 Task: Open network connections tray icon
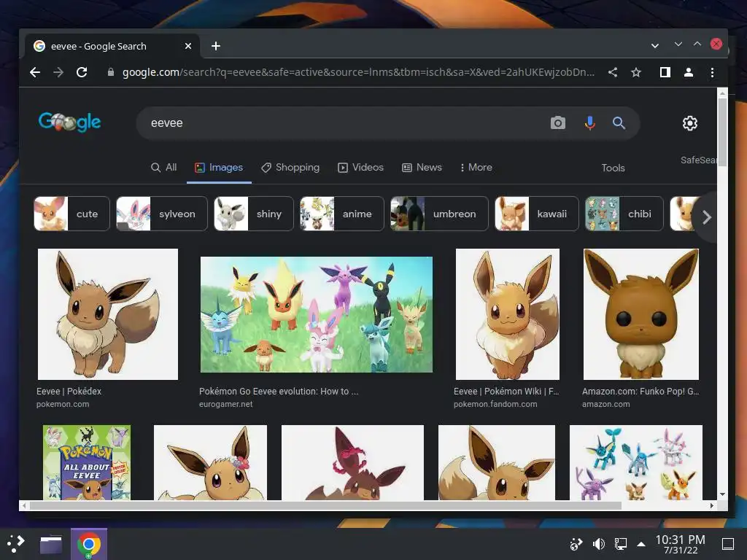620,544
